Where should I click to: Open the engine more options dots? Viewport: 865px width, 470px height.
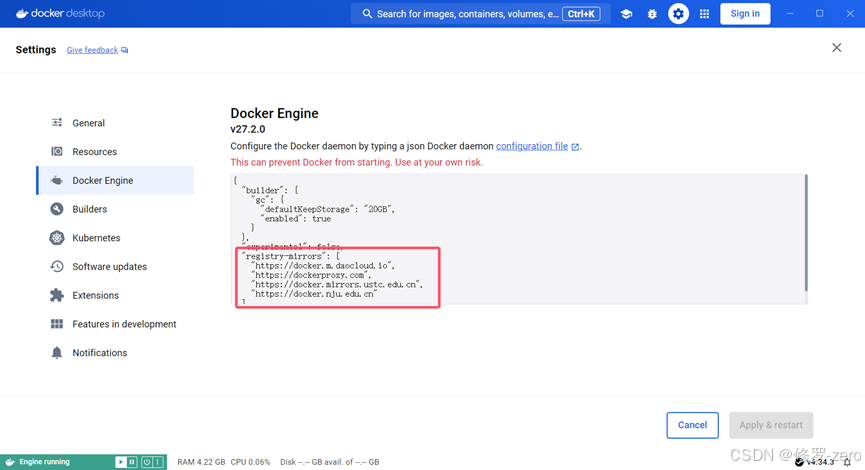click(158, 462)
